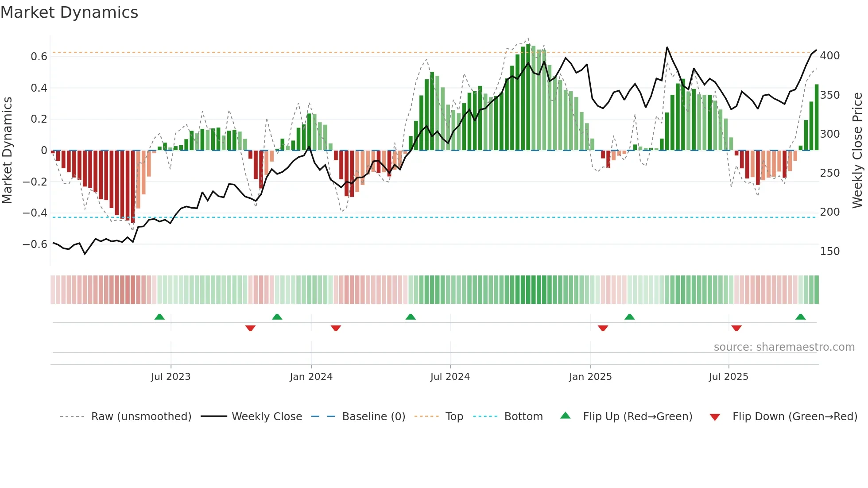Click the 250 price tick label

830,173
